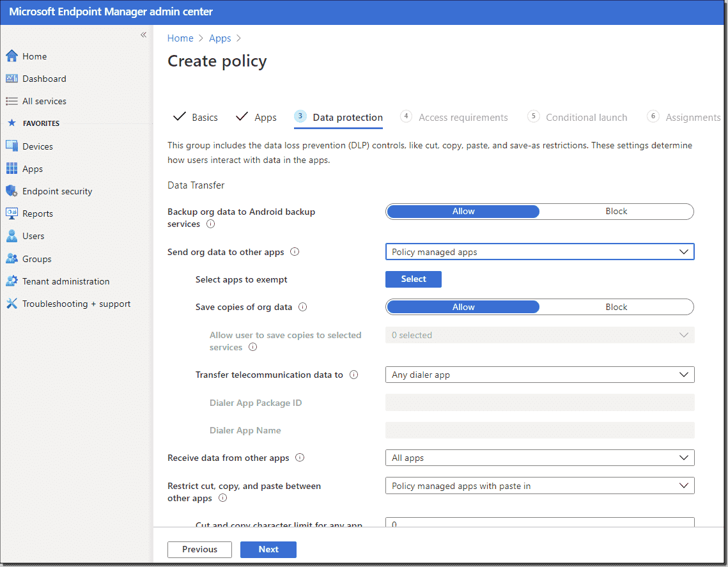Follow the Apps breadcrumb link
This screenshot has width=728, height=567.
tap(220, 38)
